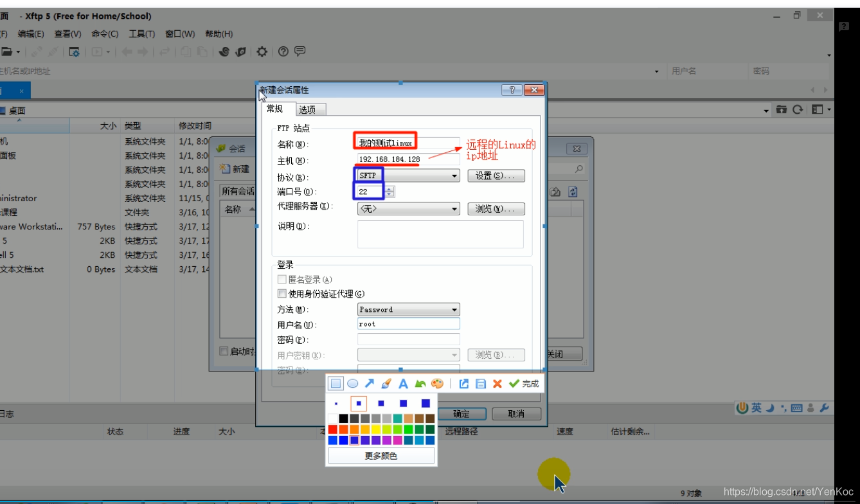Click the help question mark toolbar icon

[x=283, y=51]
